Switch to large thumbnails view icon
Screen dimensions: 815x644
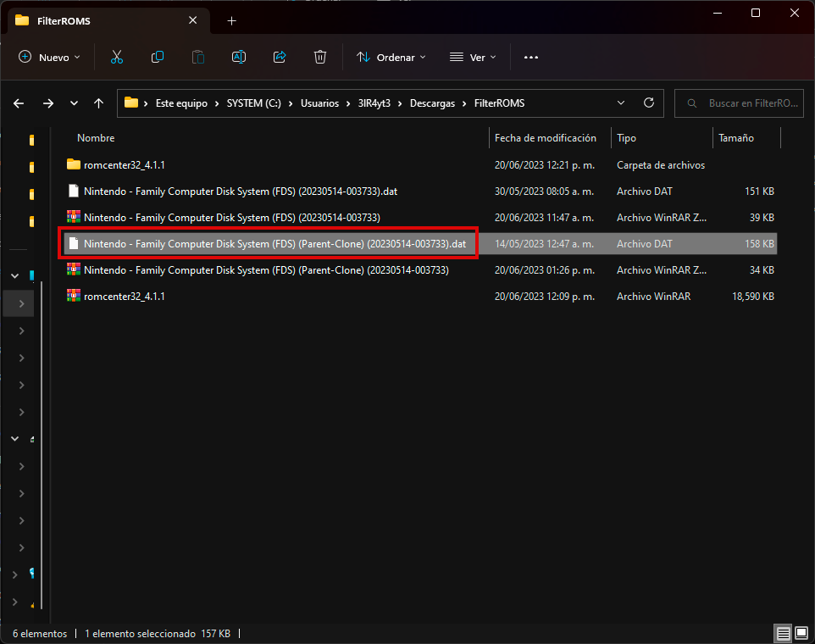tap(801, 633)
